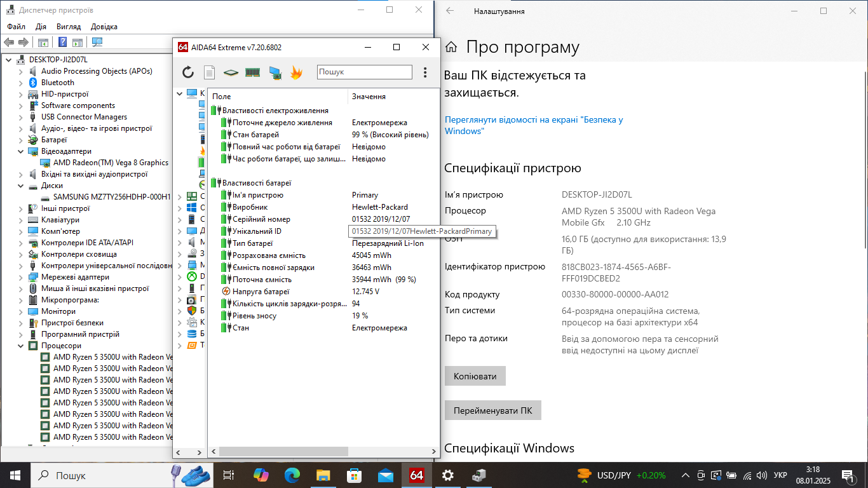
Task: Open the Файл menu in Device Manager
Action: (17, 27)
